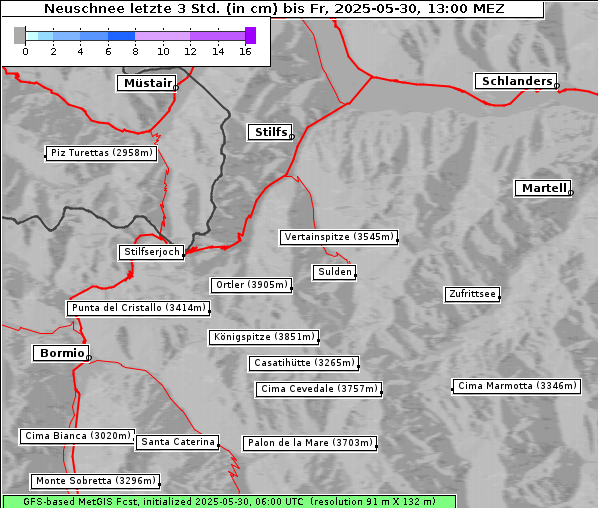Click Punta del Cristallo (3414m) label

pos(138,308)
